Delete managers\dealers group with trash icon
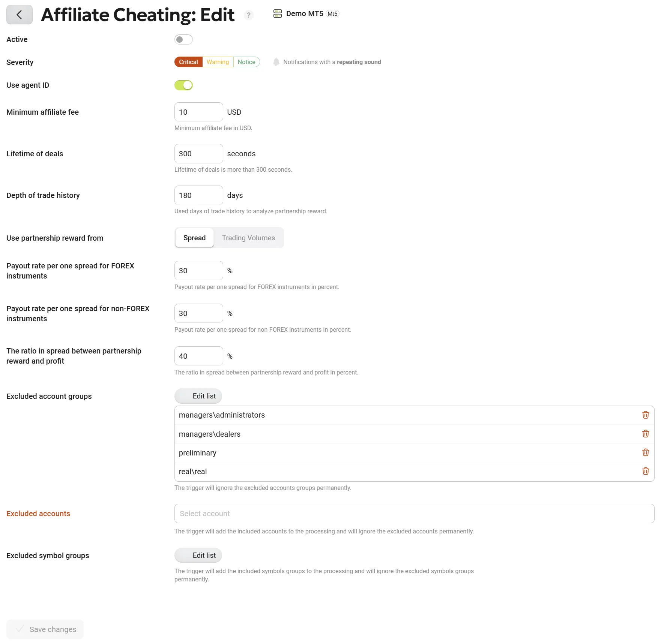The image size is (661, 644). coord(645,434)
